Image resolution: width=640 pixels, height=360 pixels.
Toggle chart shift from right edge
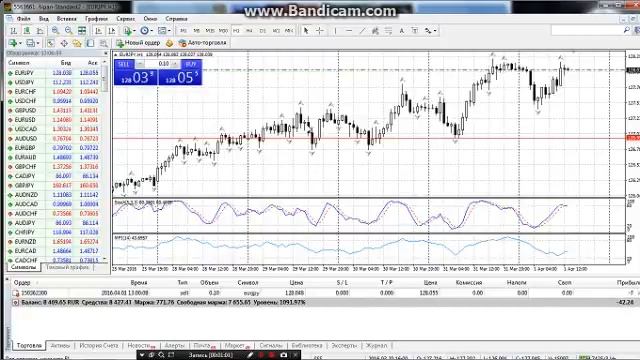111,31
